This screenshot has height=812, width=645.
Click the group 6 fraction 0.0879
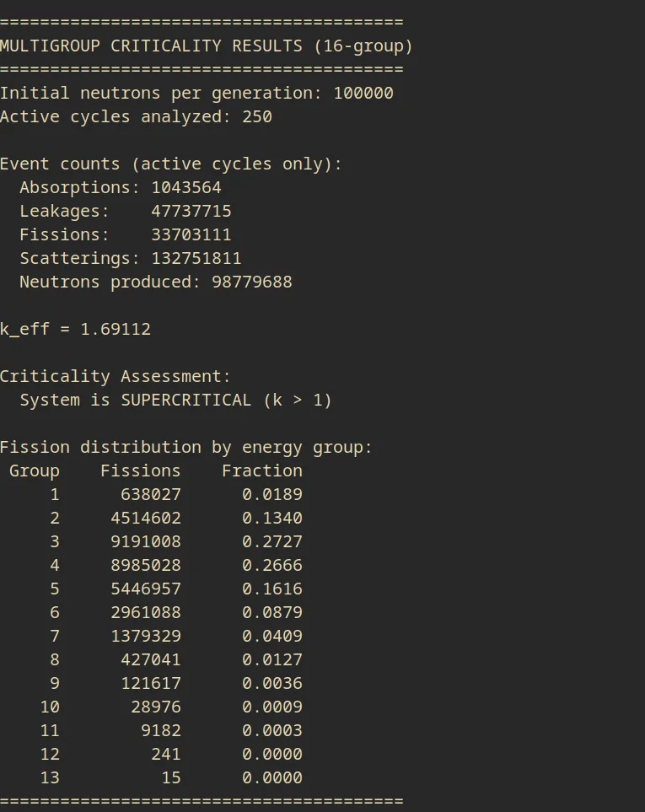(x=272, y=613)
